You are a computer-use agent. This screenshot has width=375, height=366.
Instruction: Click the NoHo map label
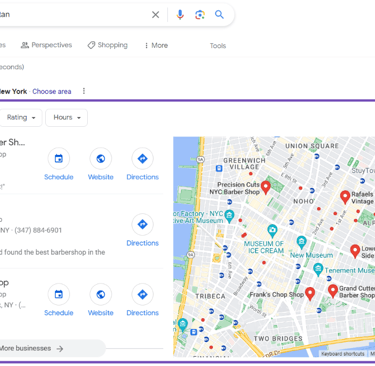(304, 201)
